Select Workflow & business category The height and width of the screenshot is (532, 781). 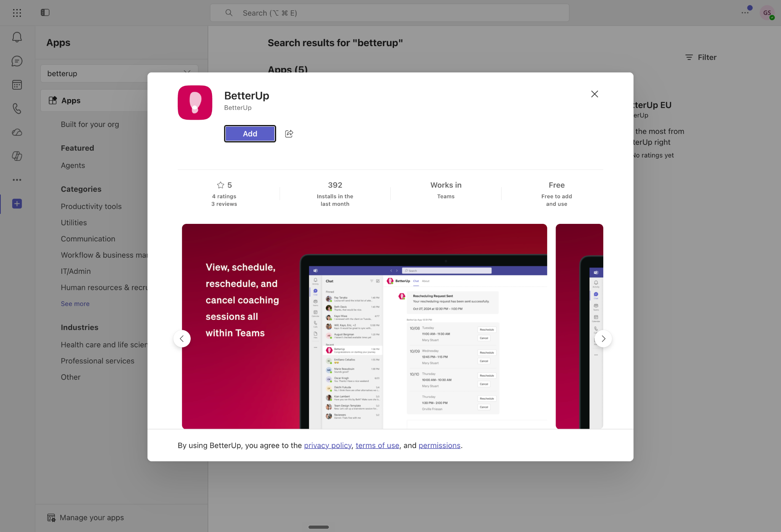coord(104,255)
